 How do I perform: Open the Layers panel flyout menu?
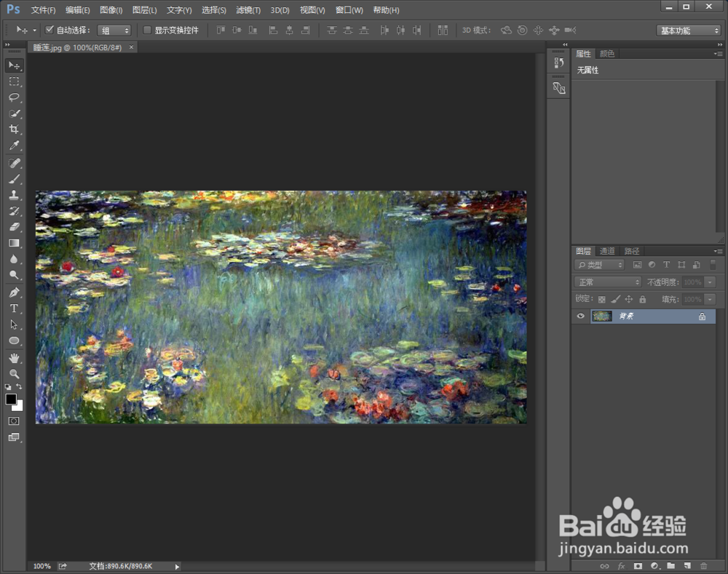[x=718, y=251]
